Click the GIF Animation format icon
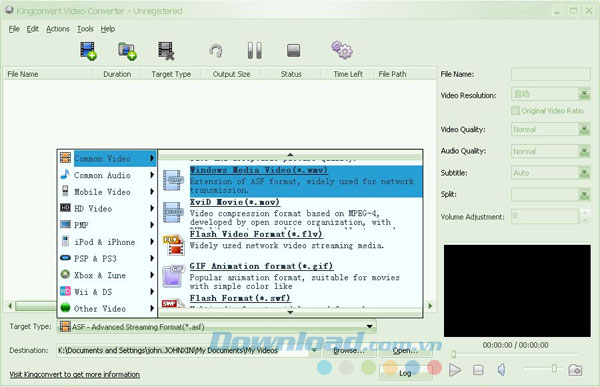600x387 pixels. [x=174, y=276]
